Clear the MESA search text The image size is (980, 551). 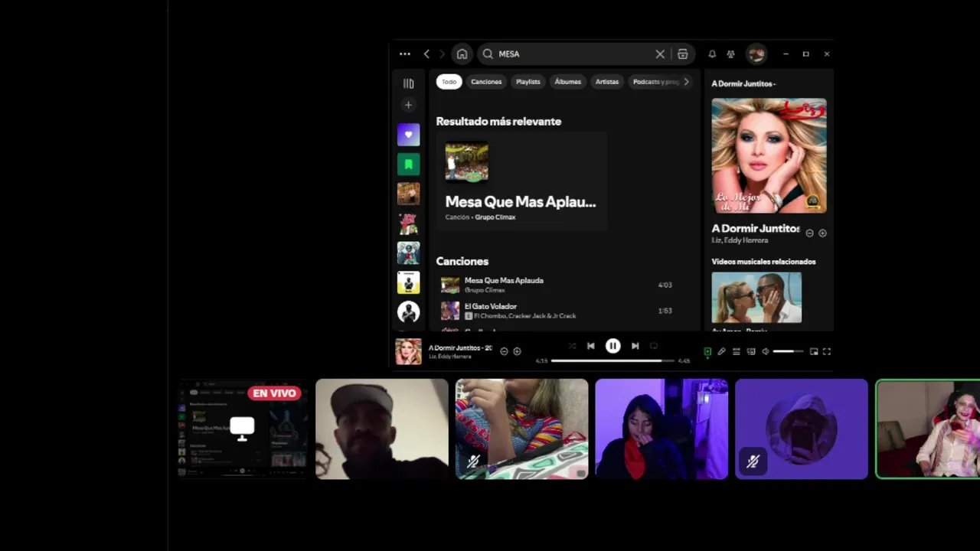[660, 54]
